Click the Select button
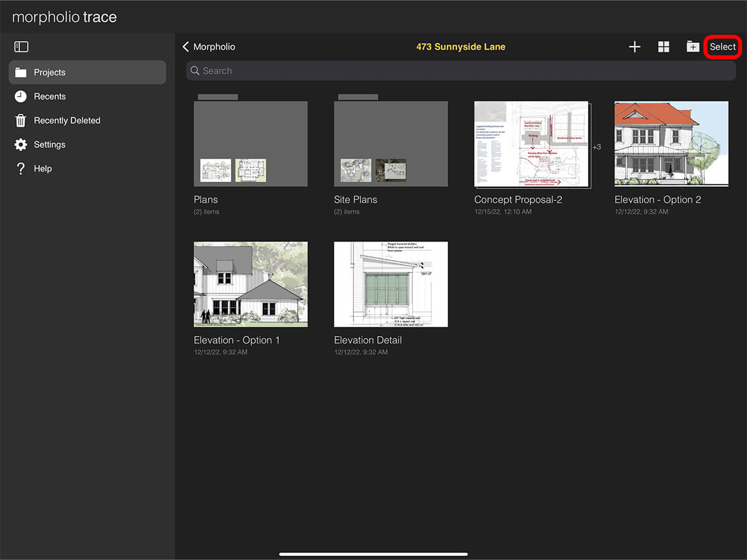 [x=723, y=47]
